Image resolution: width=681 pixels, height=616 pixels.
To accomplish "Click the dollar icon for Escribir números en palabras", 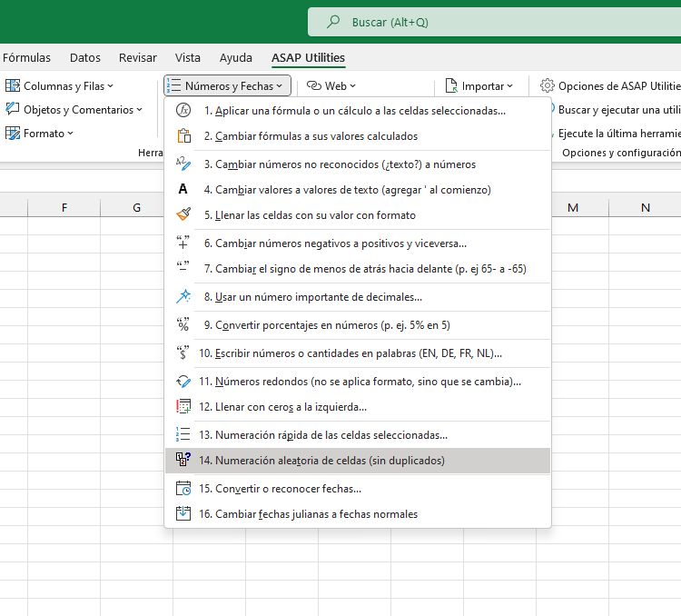I will pos(183,353).
